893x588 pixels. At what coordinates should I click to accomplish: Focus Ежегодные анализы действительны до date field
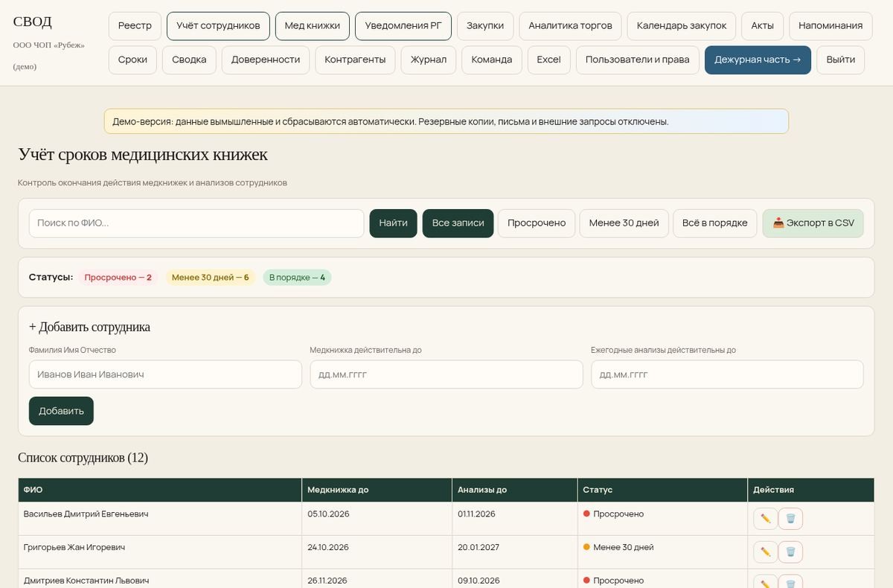tap(727, 374)
